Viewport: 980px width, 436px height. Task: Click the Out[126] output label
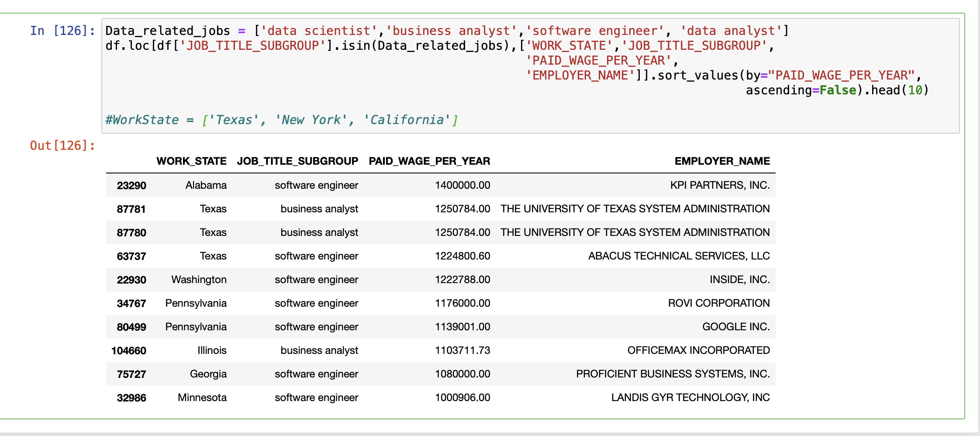click(61, 145)
